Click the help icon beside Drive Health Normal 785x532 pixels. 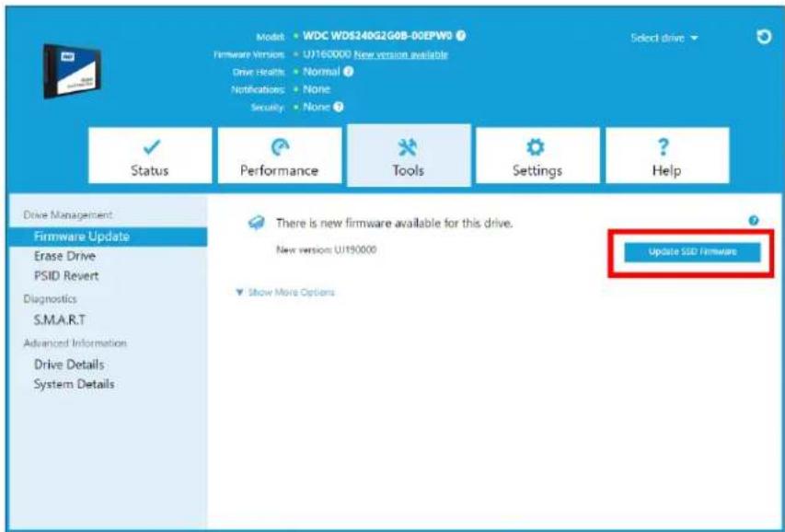click(349, 72)
